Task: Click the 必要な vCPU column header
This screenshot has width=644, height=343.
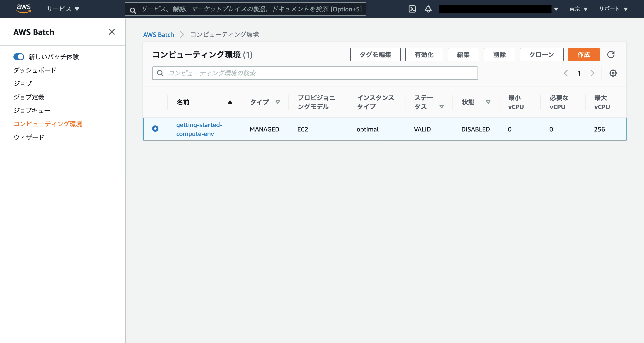Action: [x=559, y=102]
